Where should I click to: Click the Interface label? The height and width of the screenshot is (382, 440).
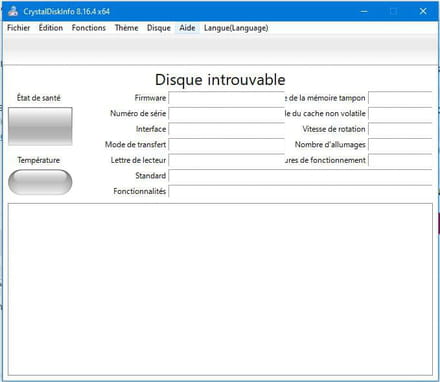tap(151, 129)
